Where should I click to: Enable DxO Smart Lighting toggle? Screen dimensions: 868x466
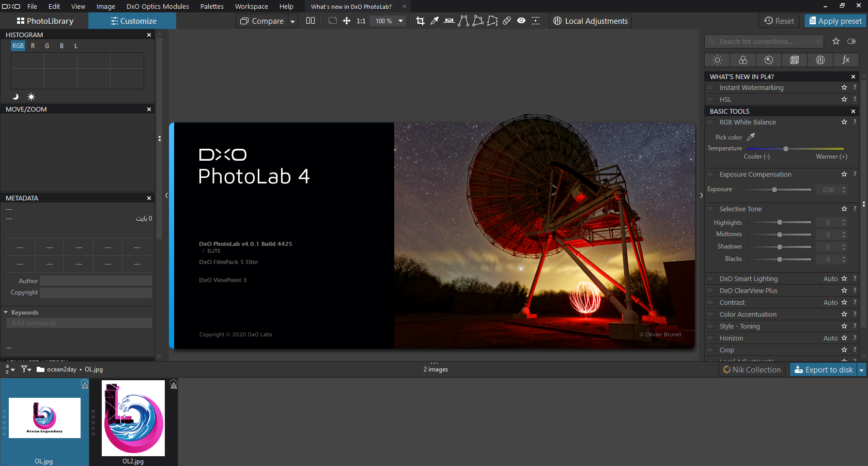pyautogui.click(x=712, y=278)
